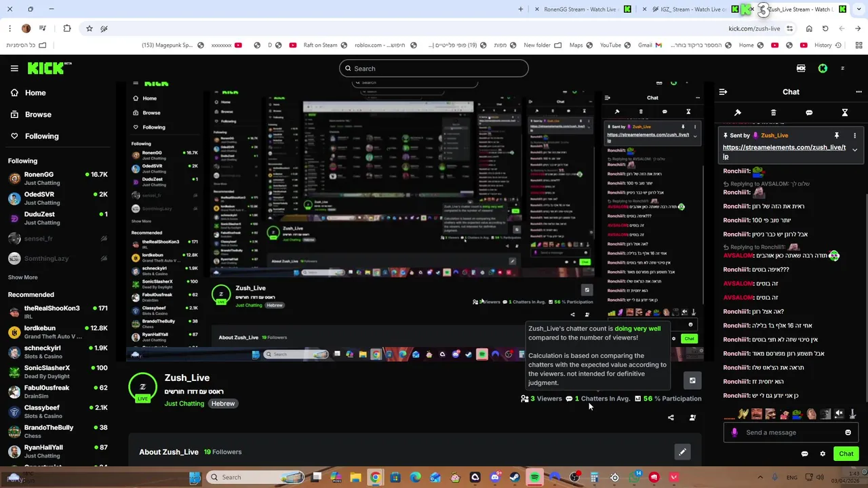
Task: Open Following in the Kick sidebar
Action: coord(34,136)
